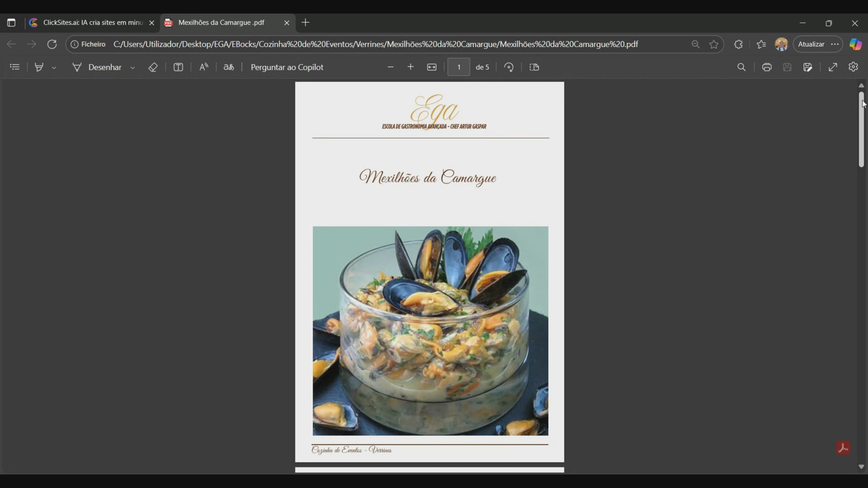Rotate the PDF page
Viewport: 868px width, 488px height.
point(509,67)
